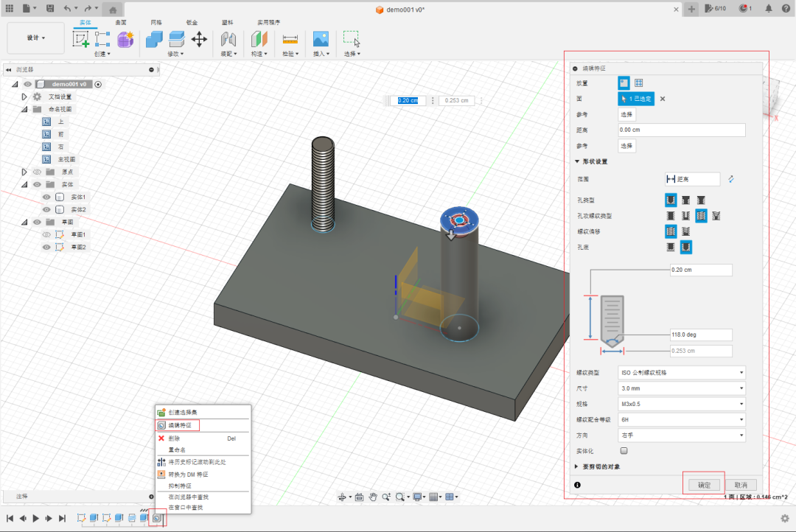Switch to the 实用程序 ribbon tab

click(x=268, y=22)
